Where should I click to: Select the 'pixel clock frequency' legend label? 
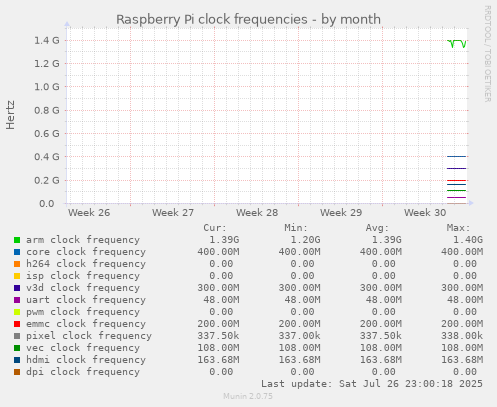[x=89, y=336]
